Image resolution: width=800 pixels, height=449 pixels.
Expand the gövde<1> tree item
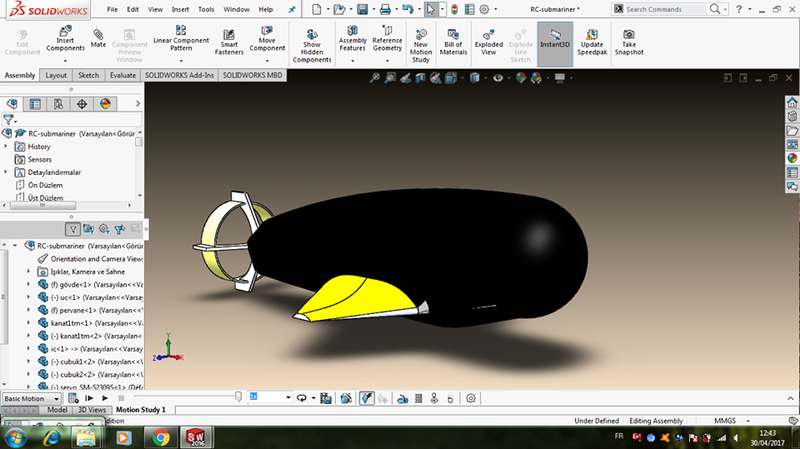[28, 284]
